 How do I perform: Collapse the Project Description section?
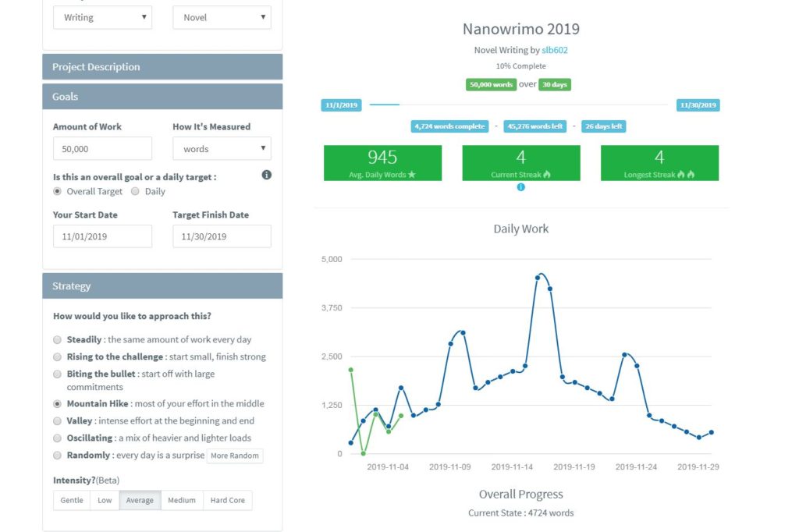[x=162, y=66]
